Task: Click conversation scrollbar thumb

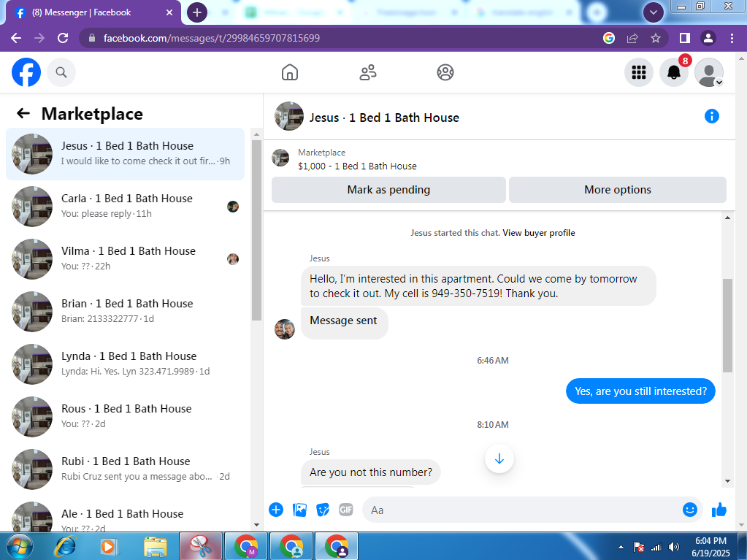Action: (727, 325)
